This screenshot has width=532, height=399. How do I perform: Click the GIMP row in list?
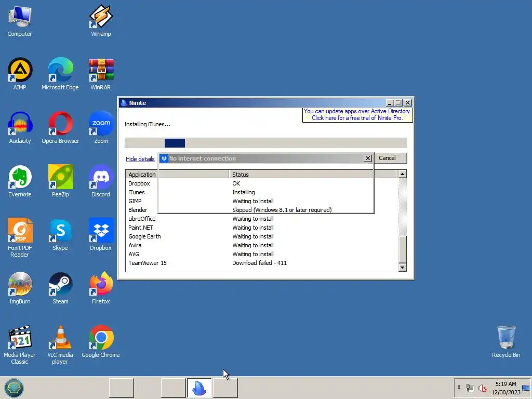pos(261,201)
